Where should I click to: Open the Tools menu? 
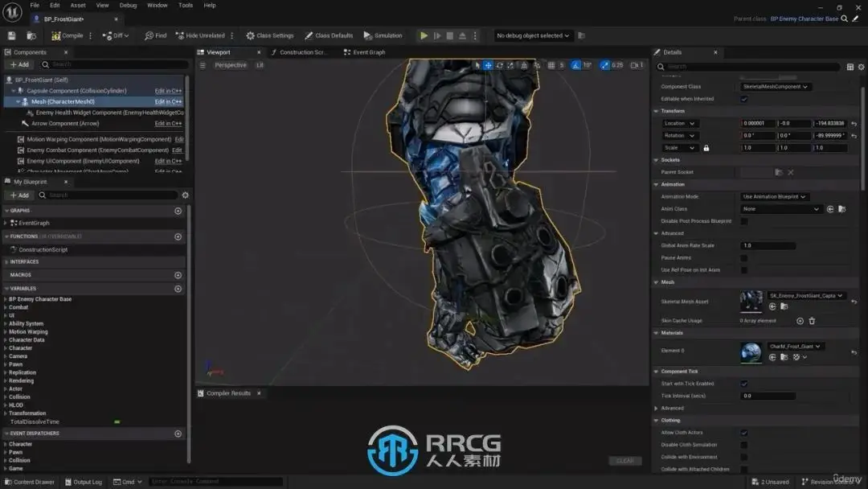pos(186,6)
